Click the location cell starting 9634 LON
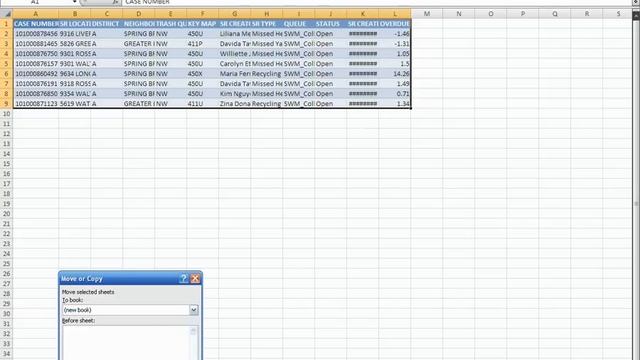 75,73
